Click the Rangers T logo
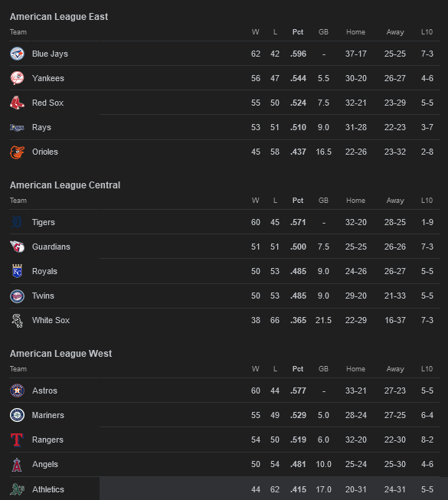This screenshot has width=448, height=500. pos(17,440)
